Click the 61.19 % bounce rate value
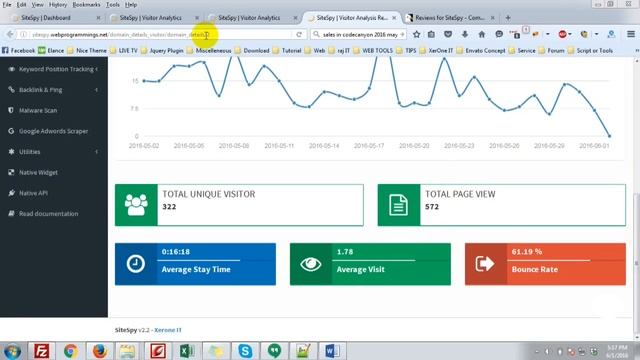This screenshot has height=360, width=640. click(527, 252)
